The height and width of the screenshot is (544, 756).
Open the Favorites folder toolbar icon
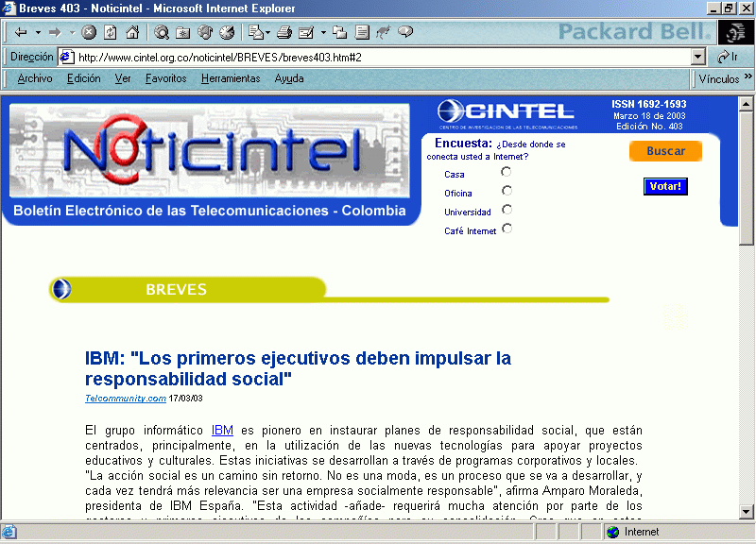(183, 32)
